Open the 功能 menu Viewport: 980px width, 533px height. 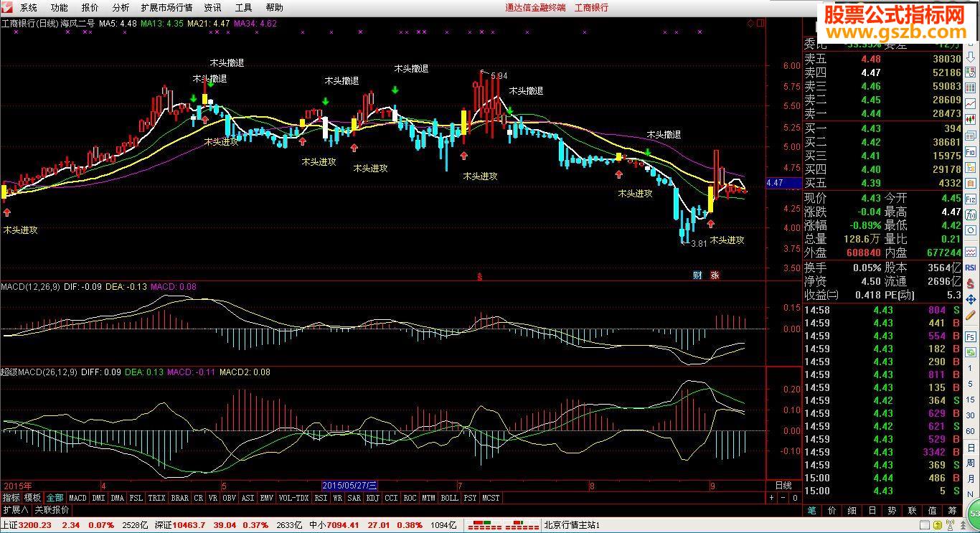coord(60,7)
